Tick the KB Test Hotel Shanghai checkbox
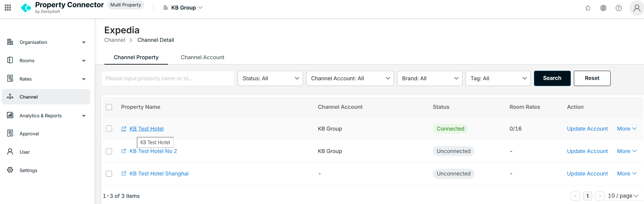The image size is (644, 204). point(109,174)
